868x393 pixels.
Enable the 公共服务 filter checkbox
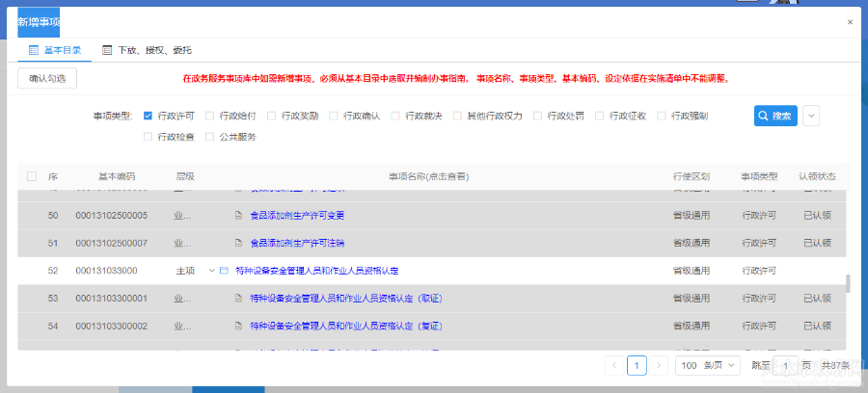click(210, 137)
